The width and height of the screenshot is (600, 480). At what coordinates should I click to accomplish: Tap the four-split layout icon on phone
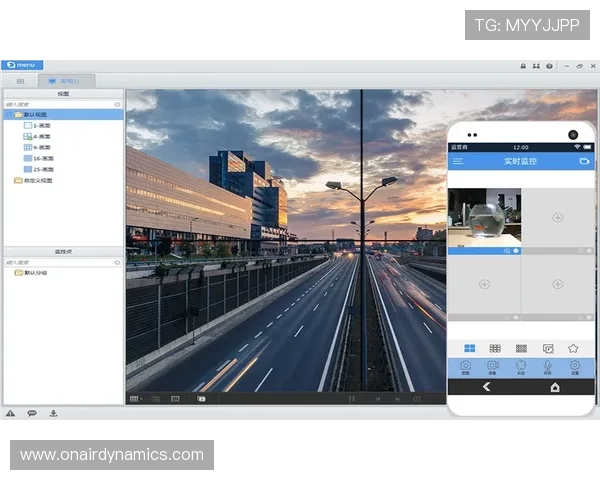tap(469, 348)
